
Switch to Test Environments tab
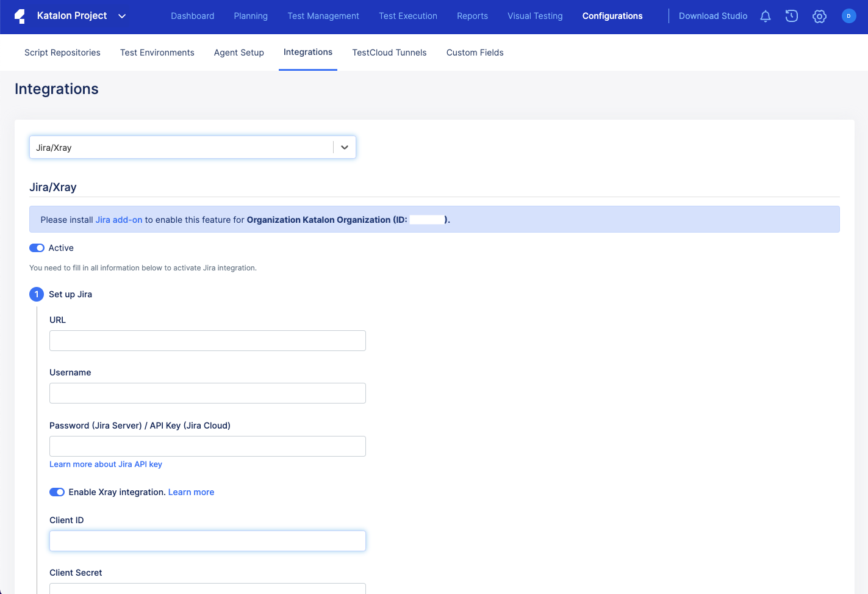[x=157, y=53]
